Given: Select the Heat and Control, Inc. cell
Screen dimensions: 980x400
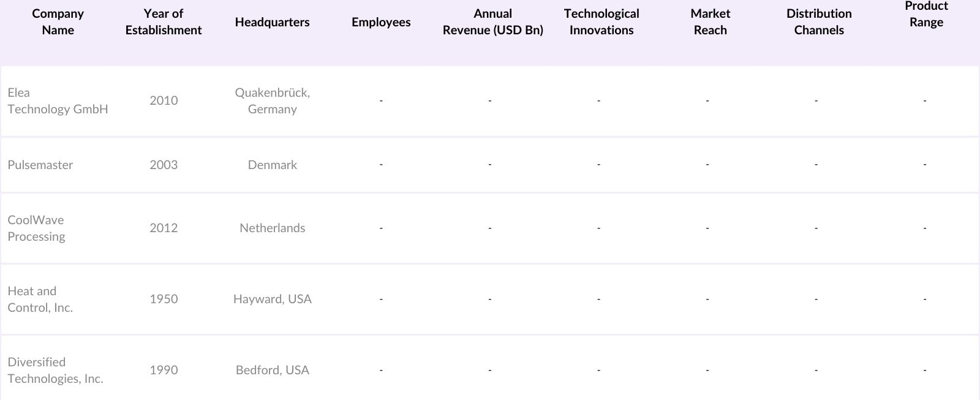Looking at the screenshot, I should (x=40, y=299).
